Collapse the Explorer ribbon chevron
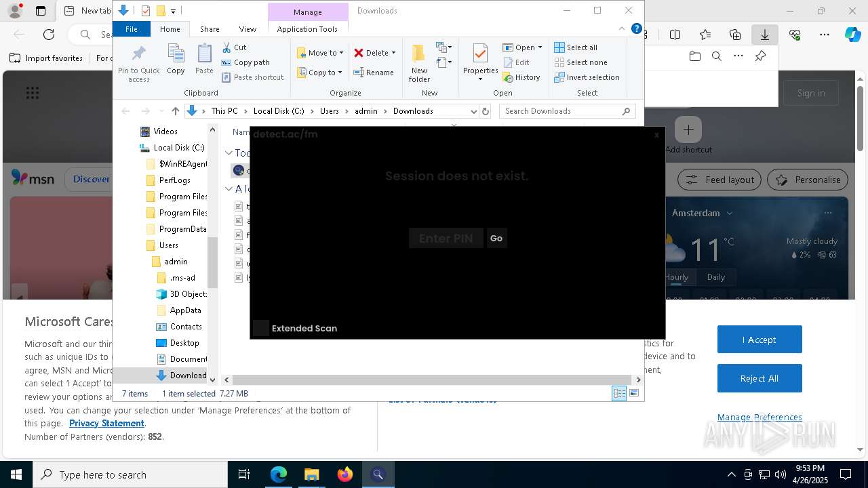868x488 pixels. [622, 28]
